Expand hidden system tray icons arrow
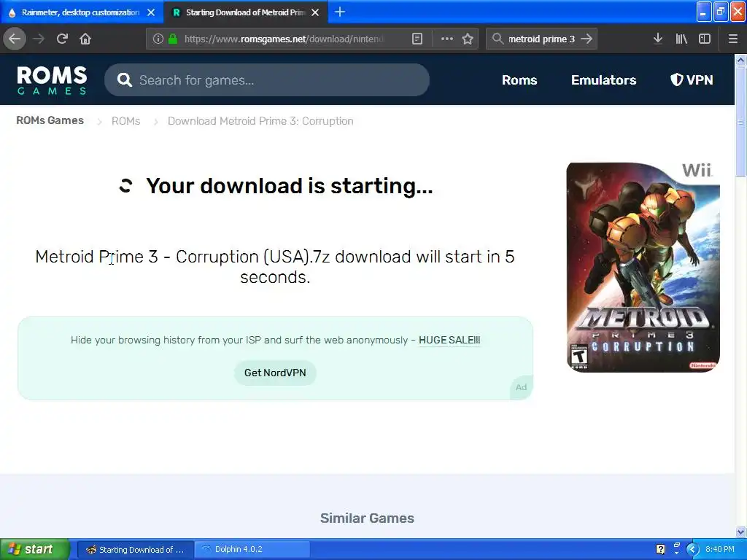 tap(692, 550)
